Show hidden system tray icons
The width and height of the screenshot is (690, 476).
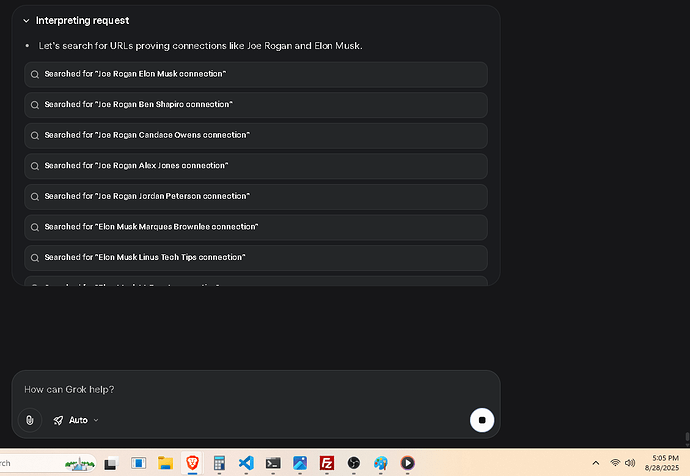pos(596,463)
